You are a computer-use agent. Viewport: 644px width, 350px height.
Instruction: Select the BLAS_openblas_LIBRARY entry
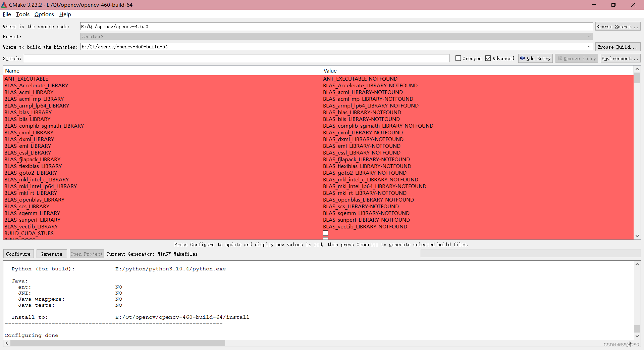[x=35, y=200]
